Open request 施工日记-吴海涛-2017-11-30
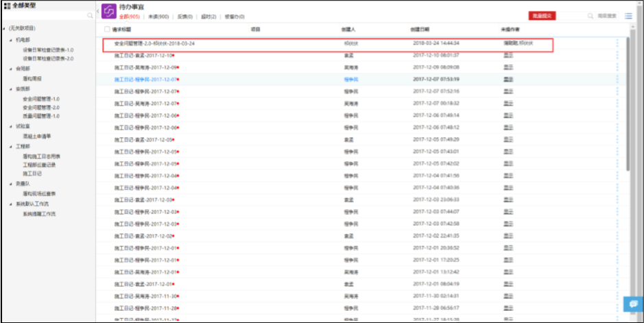 (x=146, y=296)
